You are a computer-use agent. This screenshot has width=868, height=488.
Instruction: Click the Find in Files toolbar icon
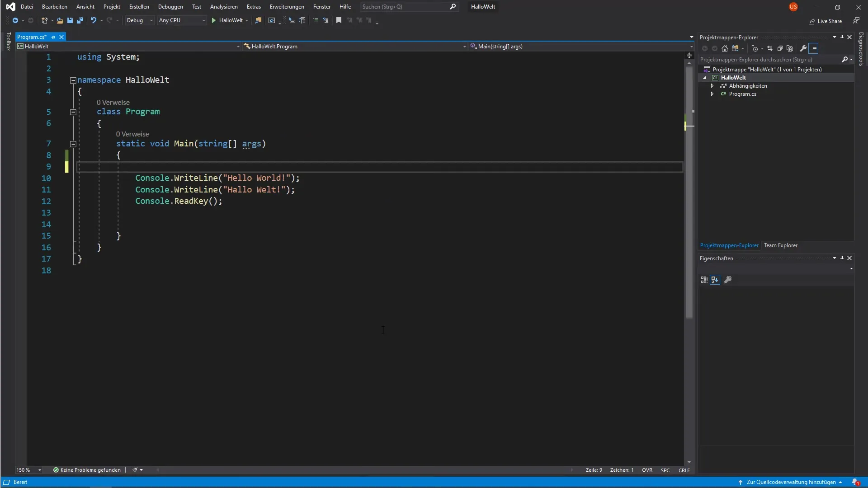click(x=258, y=20)
